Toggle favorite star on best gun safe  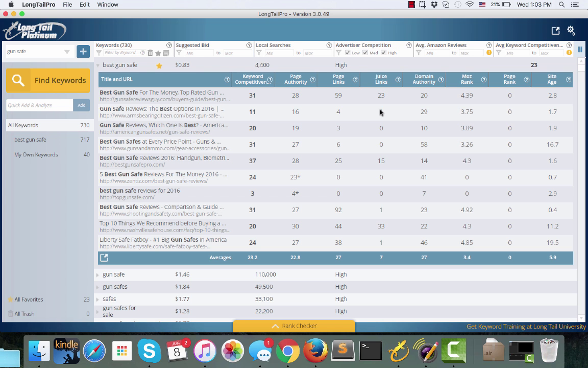point(159,66)
